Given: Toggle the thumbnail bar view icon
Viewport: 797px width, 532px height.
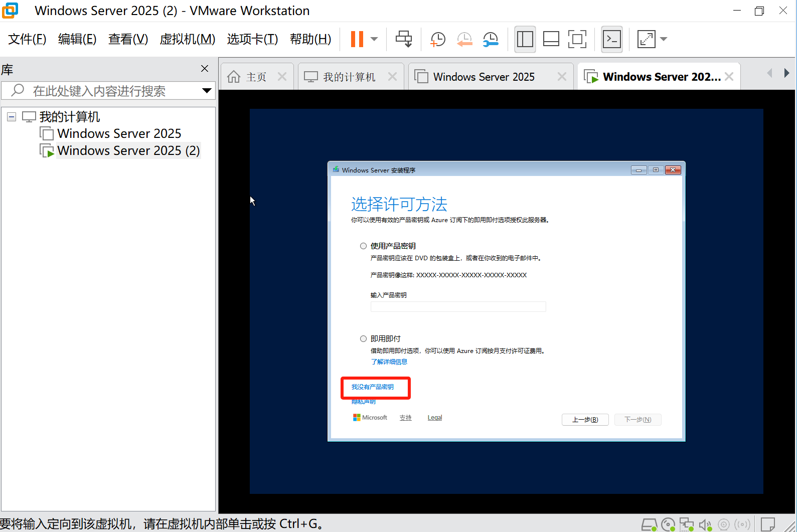Looking at the screenshot, I should point(551,39).
